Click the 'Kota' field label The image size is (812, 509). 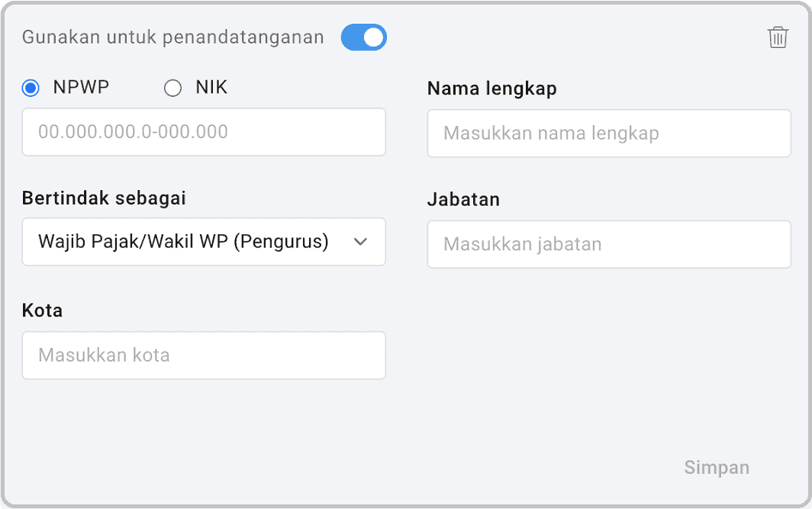coord(42,311)
